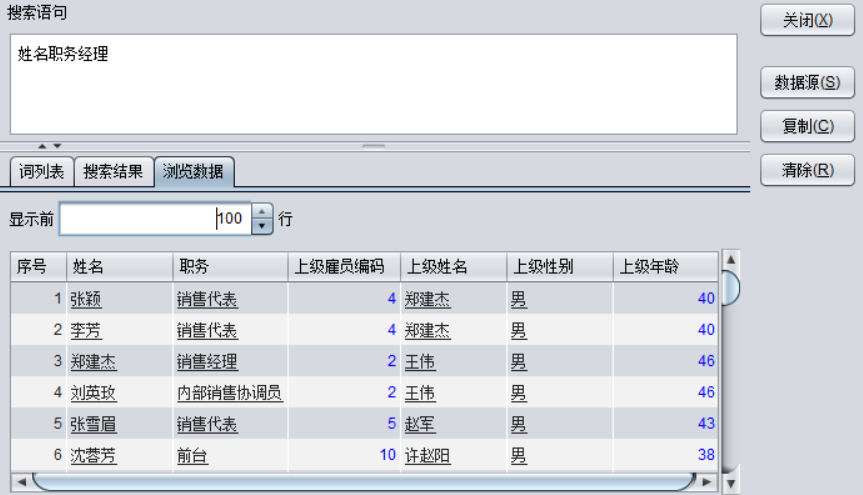Click the 清除(R) clear button
Image resolution: width=863 pixels, height=495 pixels.
807,170
